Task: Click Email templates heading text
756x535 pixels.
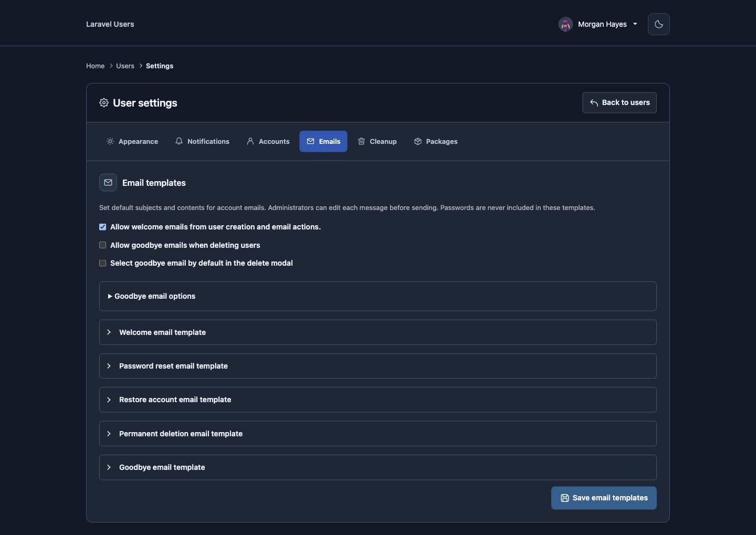Action: 154,183
